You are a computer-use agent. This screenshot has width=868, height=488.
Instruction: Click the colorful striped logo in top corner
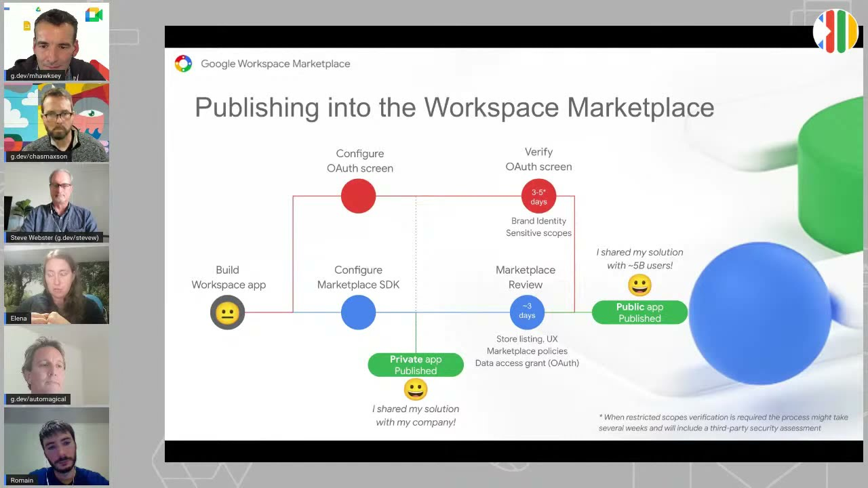836,31
